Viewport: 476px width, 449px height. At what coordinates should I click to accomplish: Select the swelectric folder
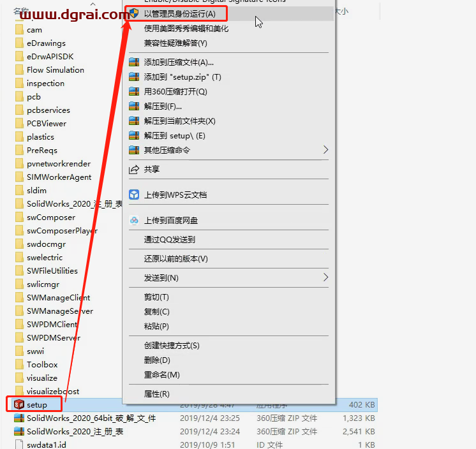pyautogui.click(x=45, y=258)
